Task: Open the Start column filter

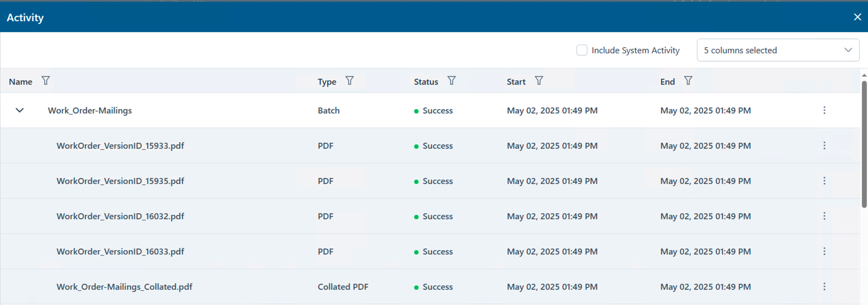Action: click(539, 81)
